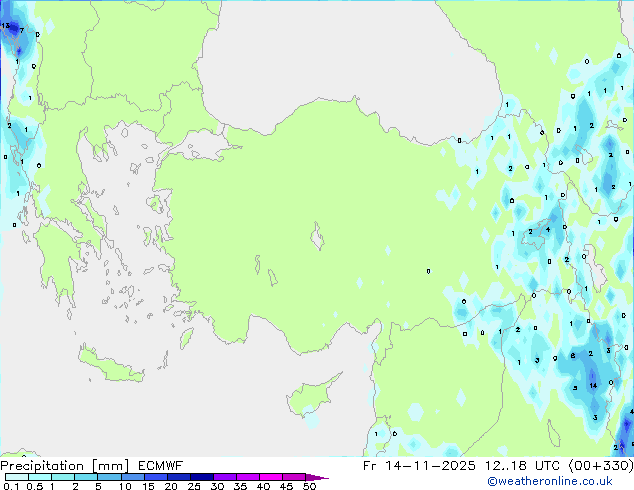The image size is (634, 490).
Task: Click the date 'Fr 14-11-2025'
Action: pos(419,466)
